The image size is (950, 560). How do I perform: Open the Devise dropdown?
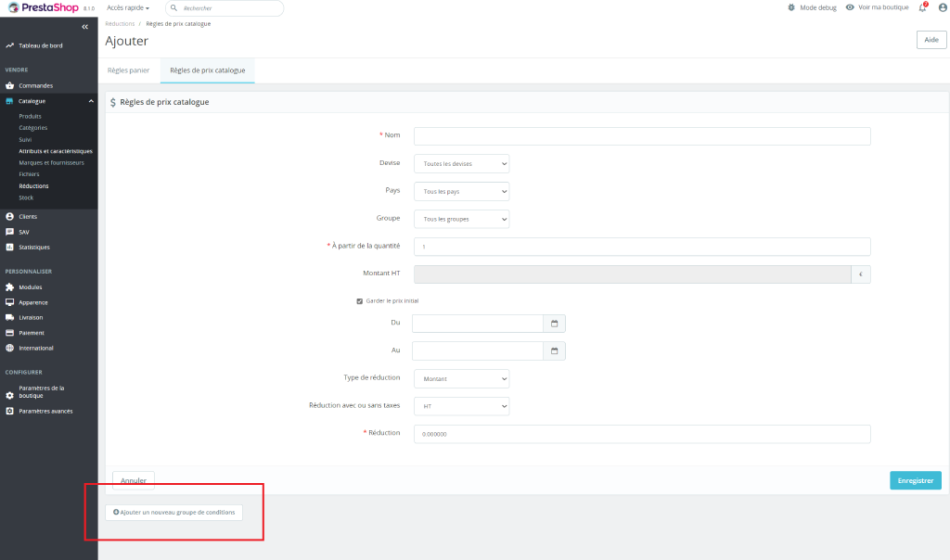point(462,163)
